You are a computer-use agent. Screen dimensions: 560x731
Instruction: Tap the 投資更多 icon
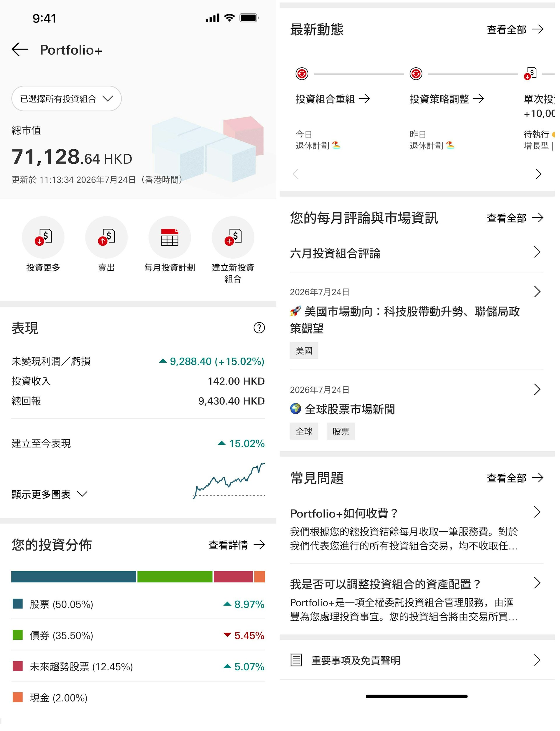[43, 238]
